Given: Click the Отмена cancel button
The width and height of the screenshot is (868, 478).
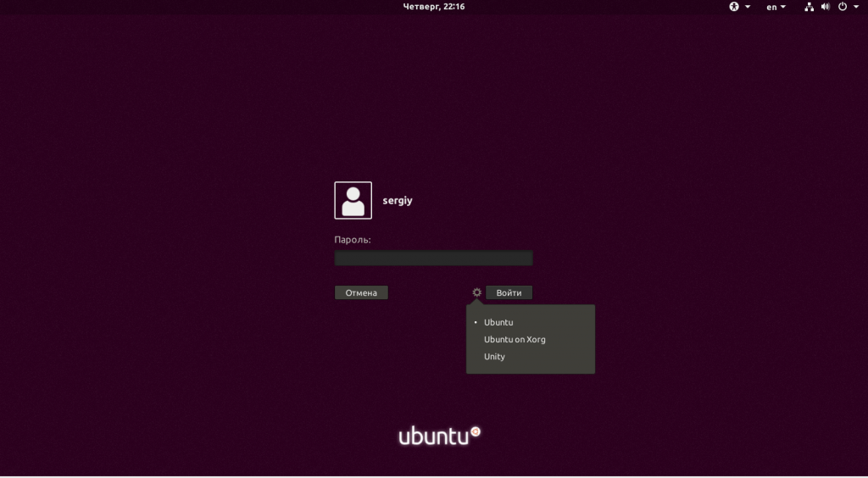Looking at the screenshot, I should pyautogui.click(x=361, y=292).
